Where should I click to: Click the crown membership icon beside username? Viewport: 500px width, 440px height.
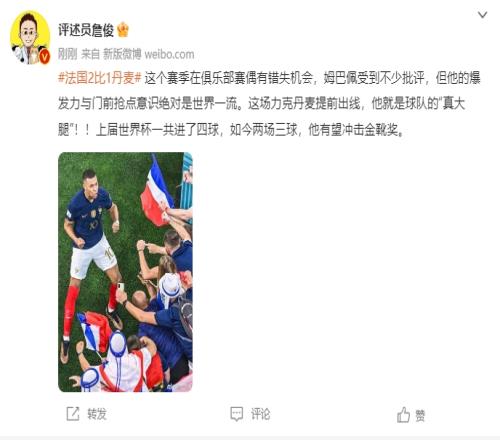(x=123, y=30)
